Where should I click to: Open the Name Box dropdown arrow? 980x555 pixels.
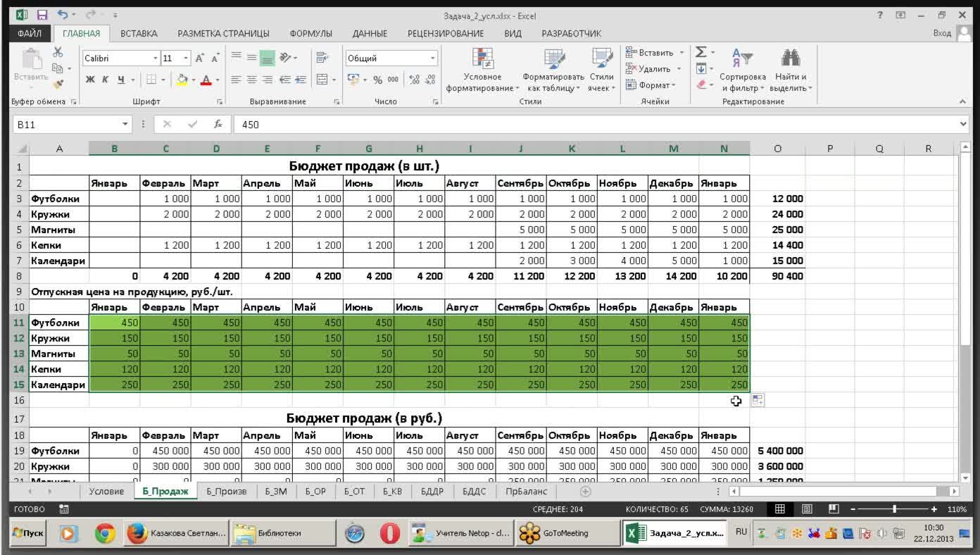tap(126, 125)
